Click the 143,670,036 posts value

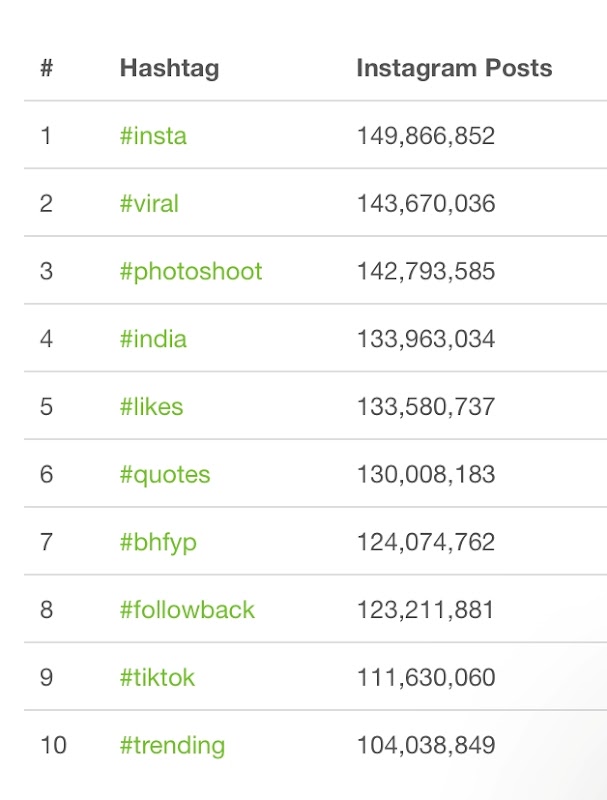coord(426,204)
